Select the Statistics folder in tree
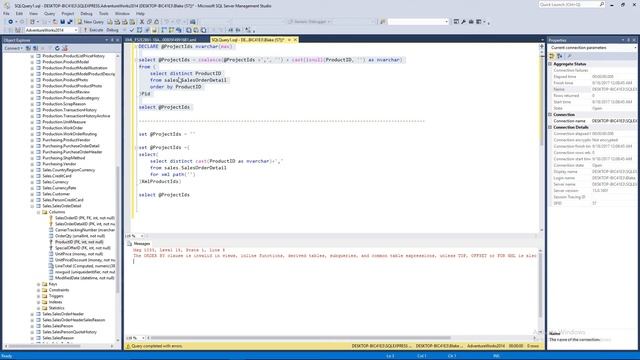Image resolution: width=640 pixels, height=360 pixels. point(56,308)
